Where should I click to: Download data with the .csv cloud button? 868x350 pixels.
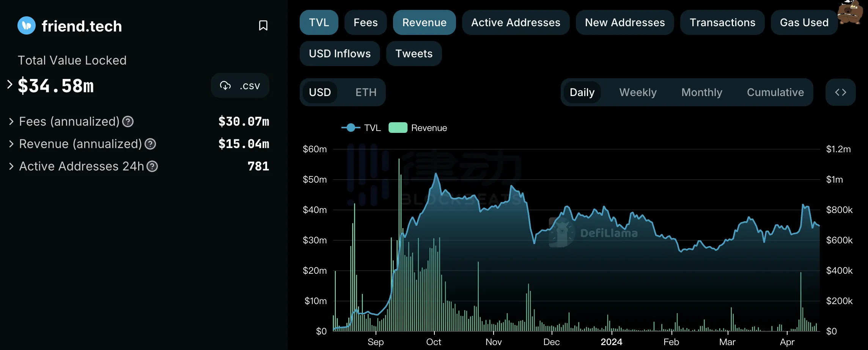click(x=240, y=86)
